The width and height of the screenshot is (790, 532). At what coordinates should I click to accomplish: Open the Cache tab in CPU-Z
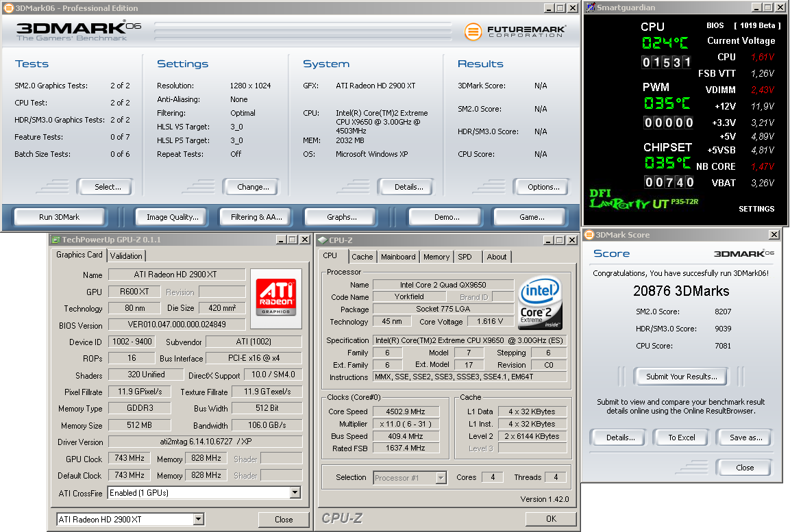[362, 257]
